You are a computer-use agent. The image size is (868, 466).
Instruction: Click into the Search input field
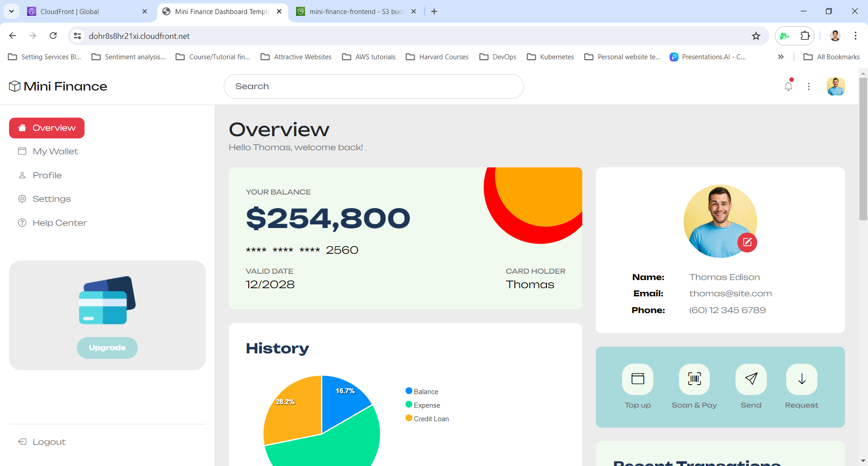pyautogui.click(x=373, y=86)
